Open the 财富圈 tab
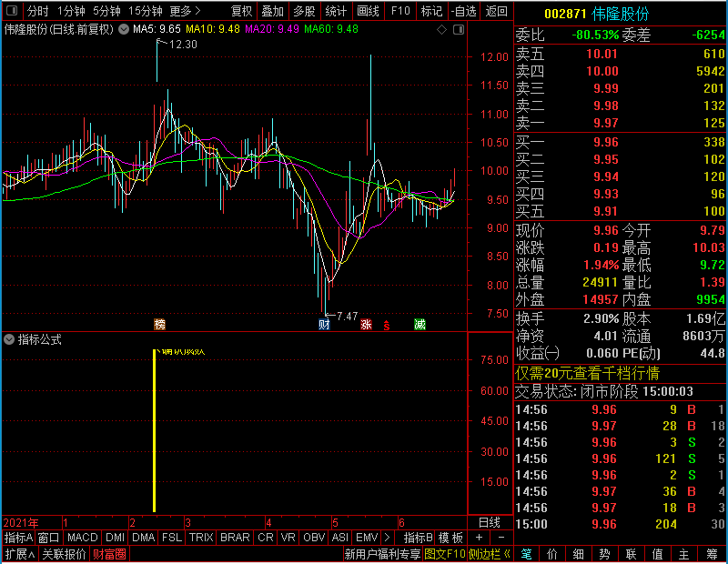This screenshot has width=728, height=564. coord(109,554)
